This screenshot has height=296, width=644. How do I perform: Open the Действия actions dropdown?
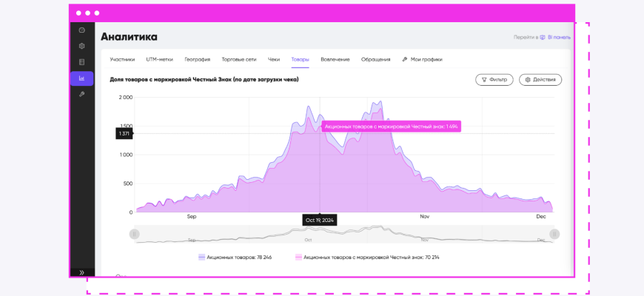(x=540, y=79)
